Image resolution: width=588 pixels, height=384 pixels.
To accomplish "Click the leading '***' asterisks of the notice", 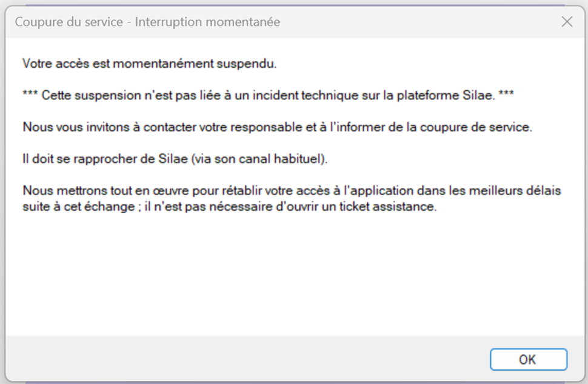I will (x=30, y=94).
